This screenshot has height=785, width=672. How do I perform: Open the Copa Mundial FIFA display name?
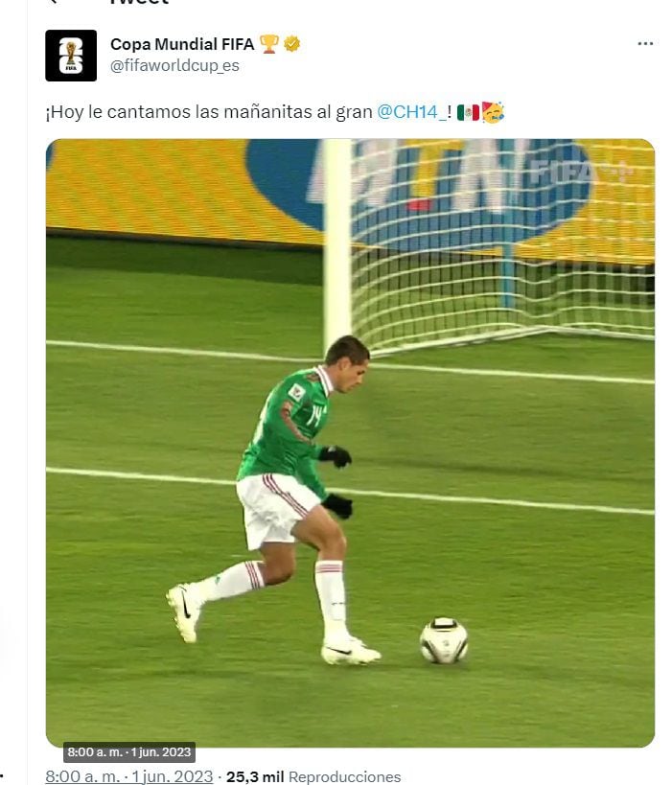(x=182, y=44)
